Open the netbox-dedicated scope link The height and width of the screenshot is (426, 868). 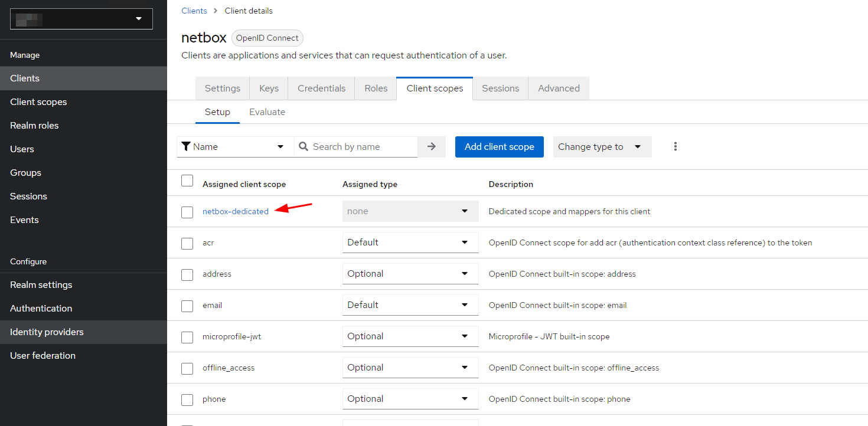(235, 211)
